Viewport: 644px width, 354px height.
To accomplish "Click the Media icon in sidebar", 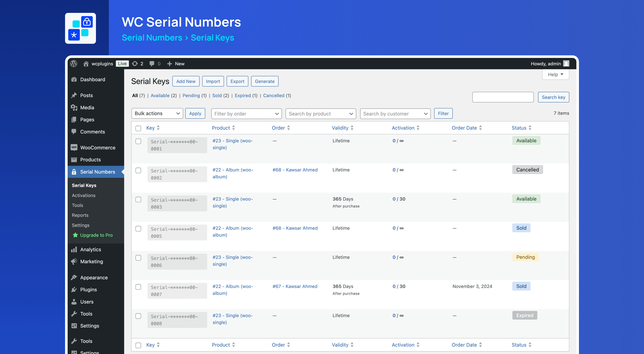I will 74,107.
